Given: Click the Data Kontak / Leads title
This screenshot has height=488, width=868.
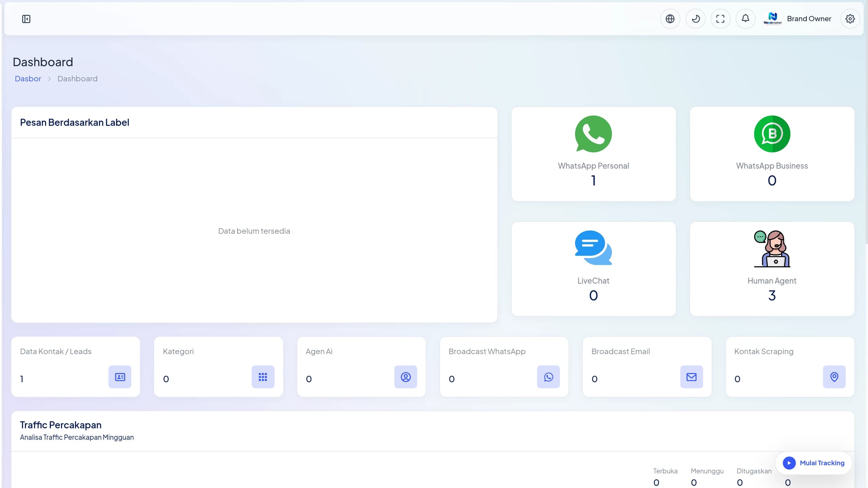Looking at the screenshot, I should (56, 351).
